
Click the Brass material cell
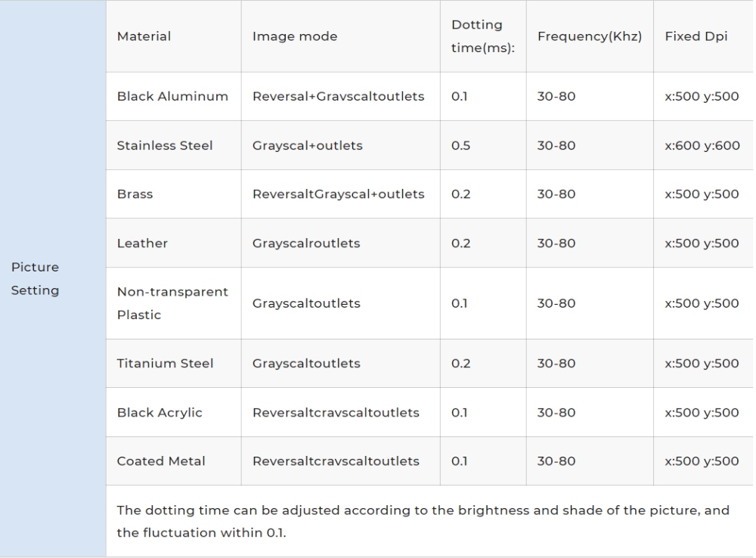135,194
